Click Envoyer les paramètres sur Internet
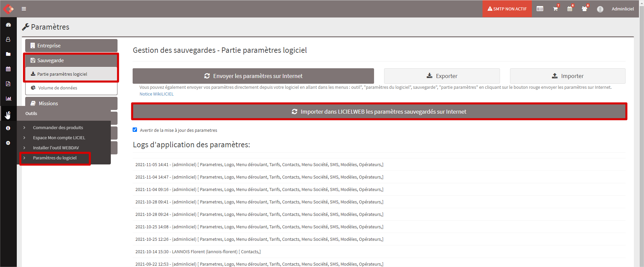644x267 pixels. pos(253,76)
